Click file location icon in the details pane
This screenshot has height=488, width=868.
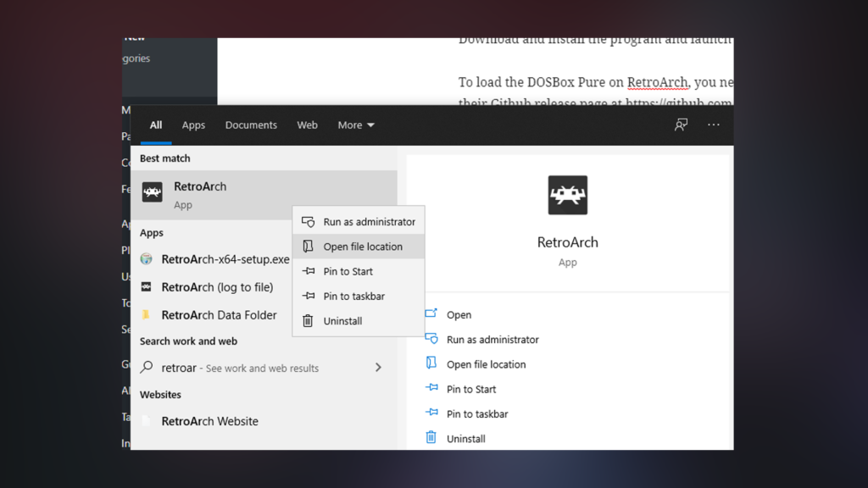point(431,363)
